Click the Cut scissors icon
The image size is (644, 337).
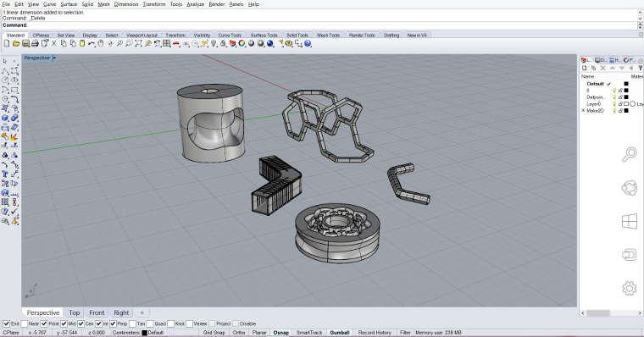[53, 43]
